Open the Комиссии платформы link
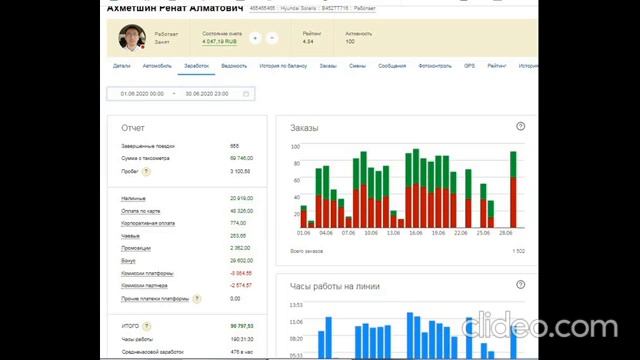 pyautogui.click(x=147, y=273)
